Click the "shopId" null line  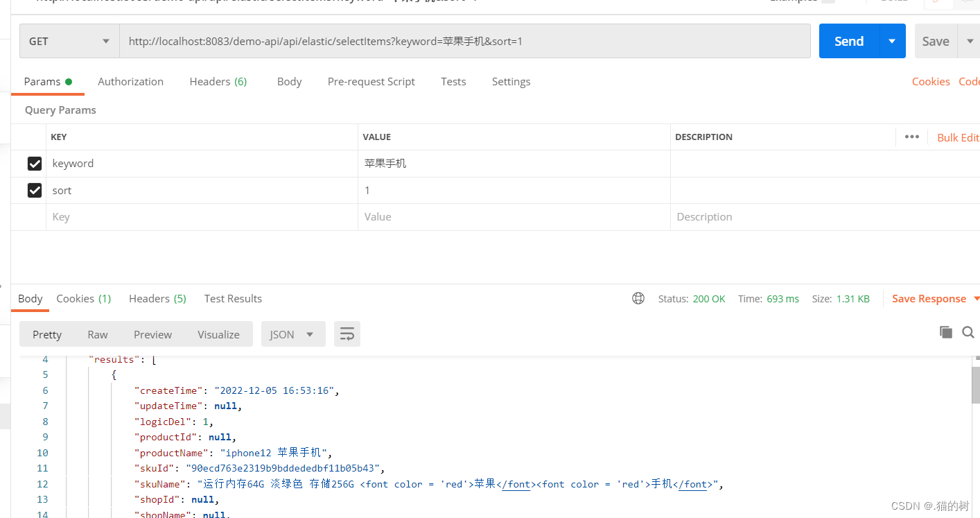pos(177,499)
